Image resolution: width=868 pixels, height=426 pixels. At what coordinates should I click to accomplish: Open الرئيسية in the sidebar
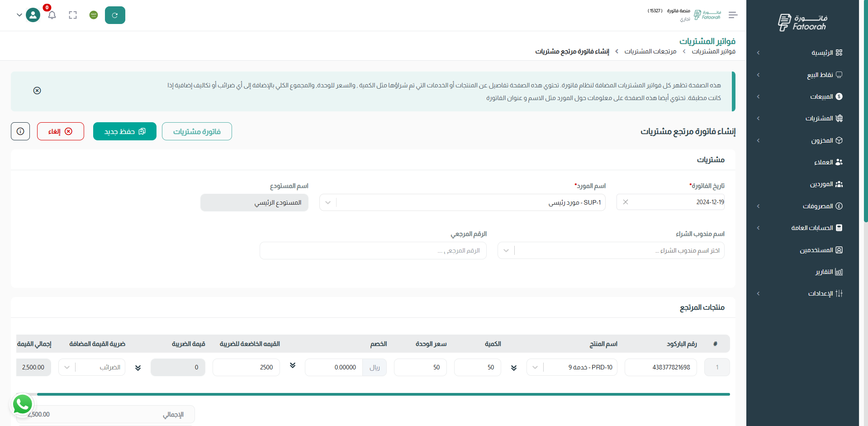(827, 53)
